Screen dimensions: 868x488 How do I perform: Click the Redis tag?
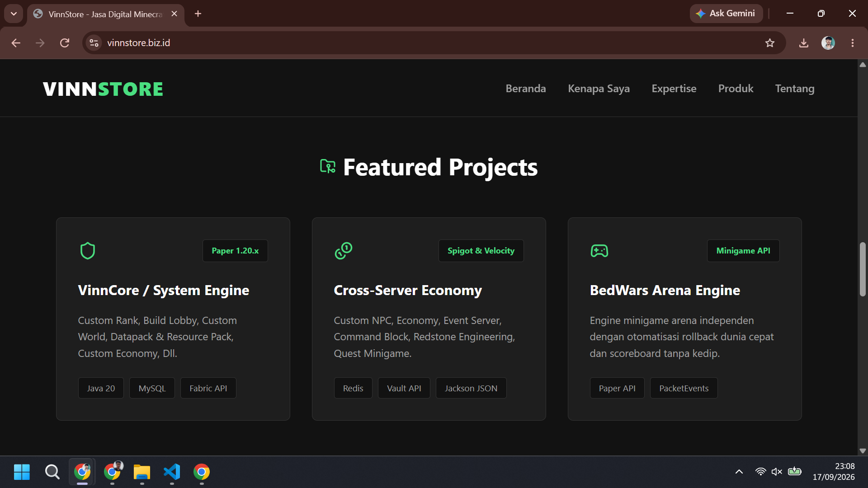click(353, 388)
